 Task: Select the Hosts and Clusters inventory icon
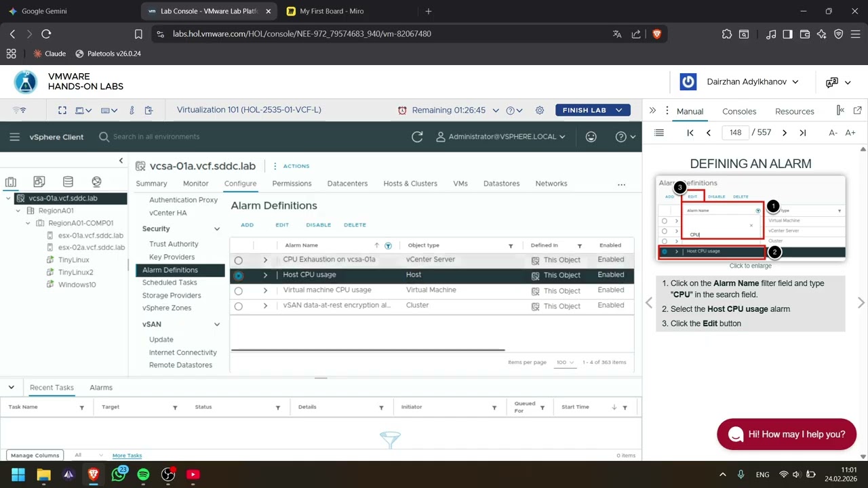coord(11,182)
